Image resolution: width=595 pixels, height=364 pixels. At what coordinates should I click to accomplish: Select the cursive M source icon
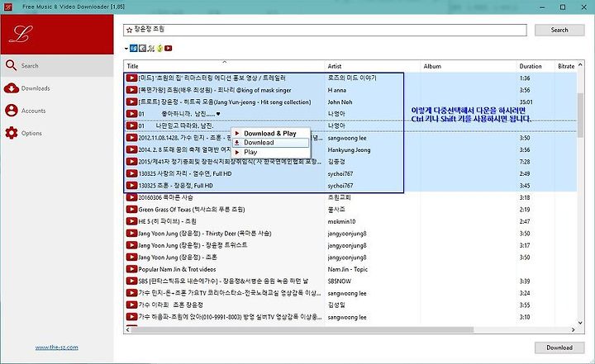151,48
